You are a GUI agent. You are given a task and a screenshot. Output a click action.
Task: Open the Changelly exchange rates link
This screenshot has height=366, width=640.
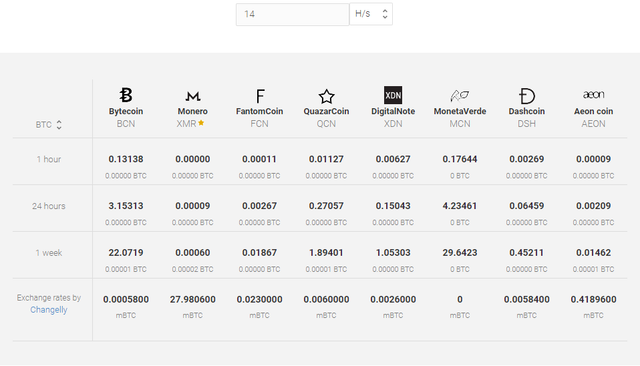[x=49, y=310]
